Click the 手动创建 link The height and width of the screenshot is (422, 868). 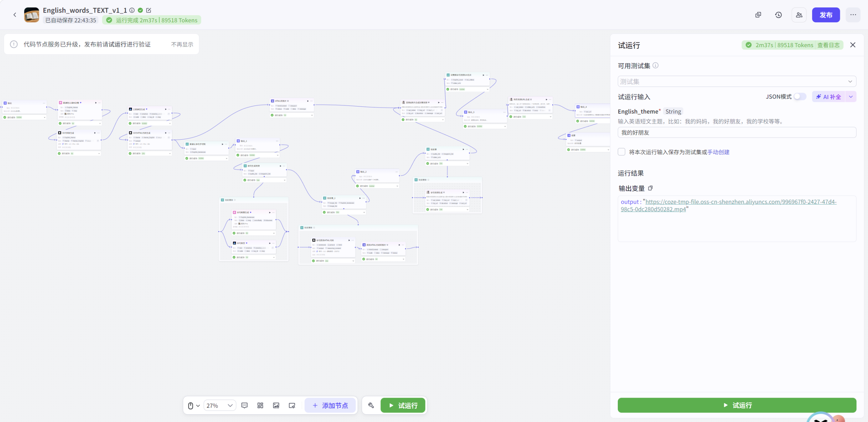718,152
